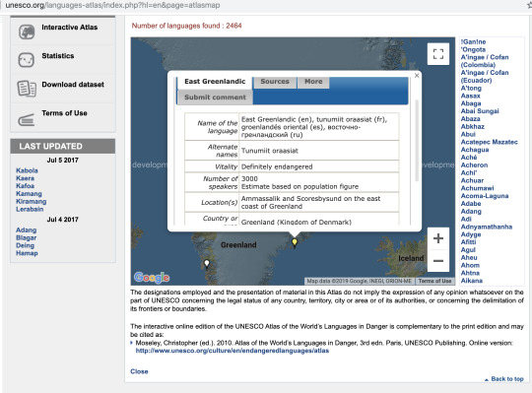This screenshot has height=393, width=532.
Task: Open the Kaera language link
Action: (x=25, y=178)
